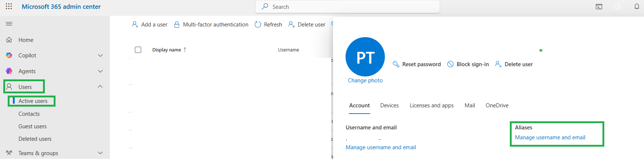644x161 pixels.
Task: Click the Users person icon
Action: tap(9, 87)
